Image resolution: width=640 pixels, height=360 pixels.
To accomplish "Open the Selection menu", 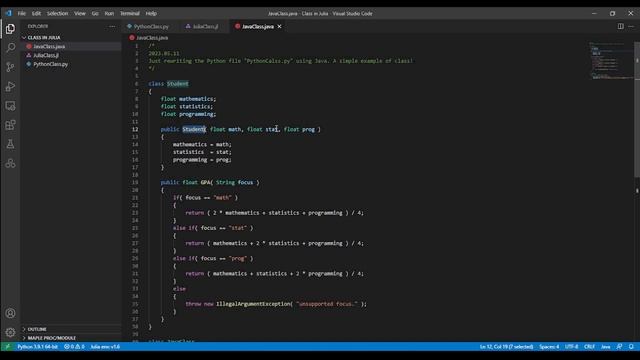I will (57, 13).
